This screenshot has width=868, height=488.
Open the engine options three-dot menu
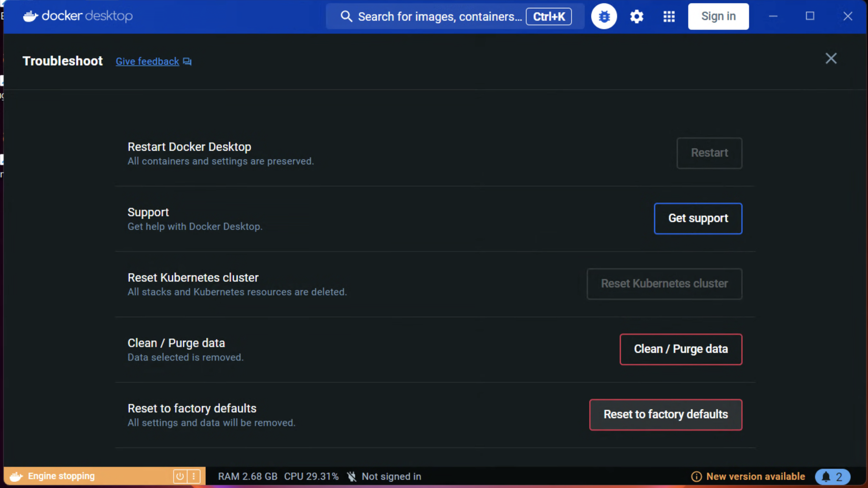pyautogui.click(x=194, y=476)
